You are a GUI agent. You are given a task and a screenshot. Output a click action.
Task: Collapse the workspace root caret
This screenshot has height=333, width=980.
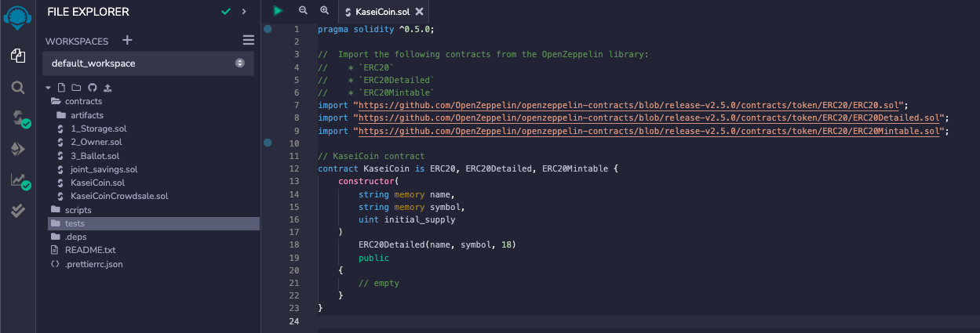(49, 87)
